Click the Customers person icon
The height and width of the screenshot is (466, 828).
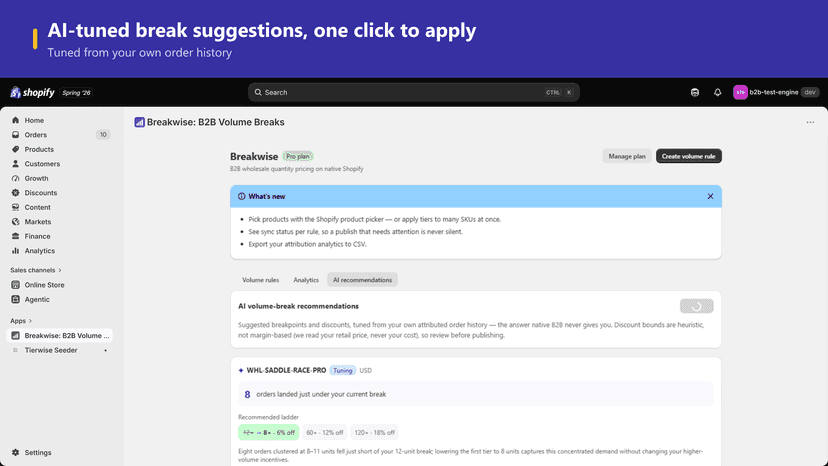click(x=15, y=164)
